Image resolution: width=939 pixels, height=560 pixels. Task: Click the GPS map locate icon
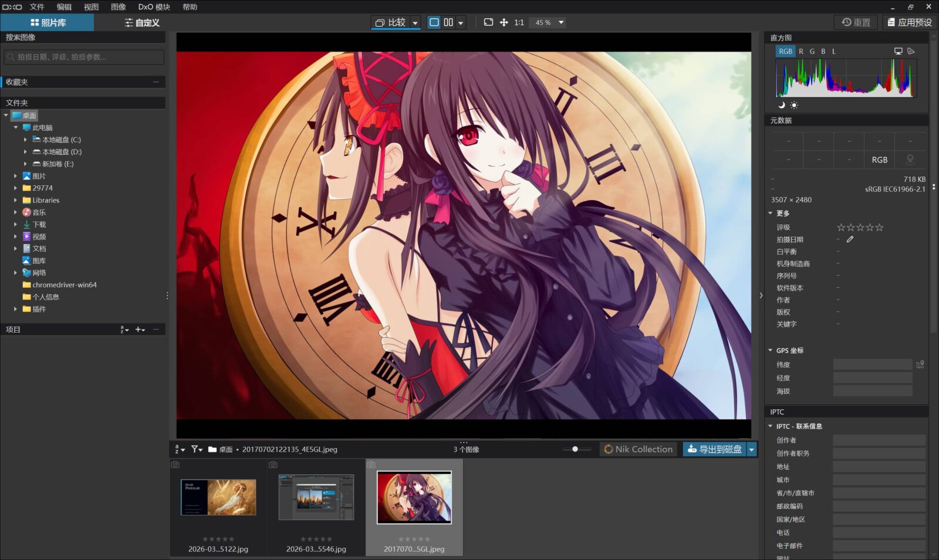pyautogui.click(x=920, y=365)
